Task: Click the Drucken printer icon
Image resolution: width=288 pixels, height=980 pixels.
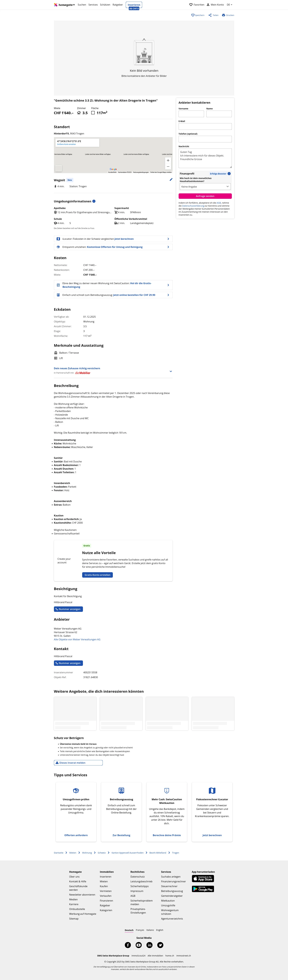Action: 224,15
